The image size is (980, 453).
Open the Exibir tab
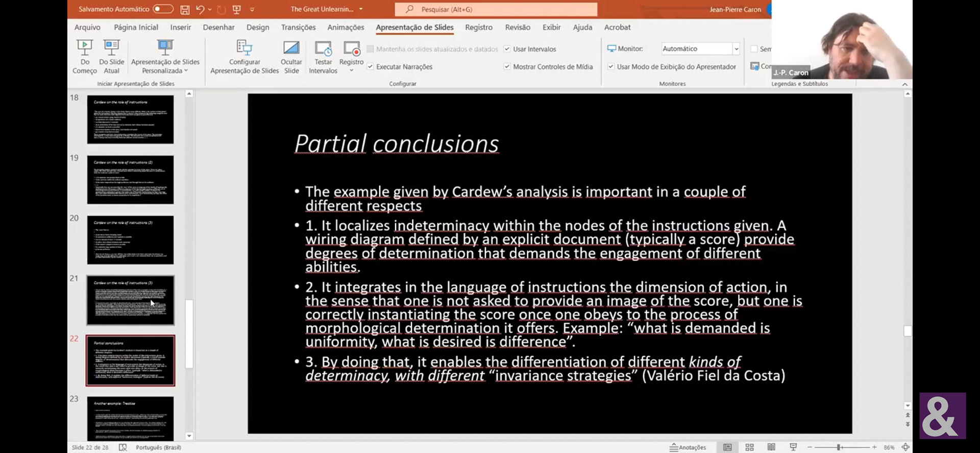point(551,27)
